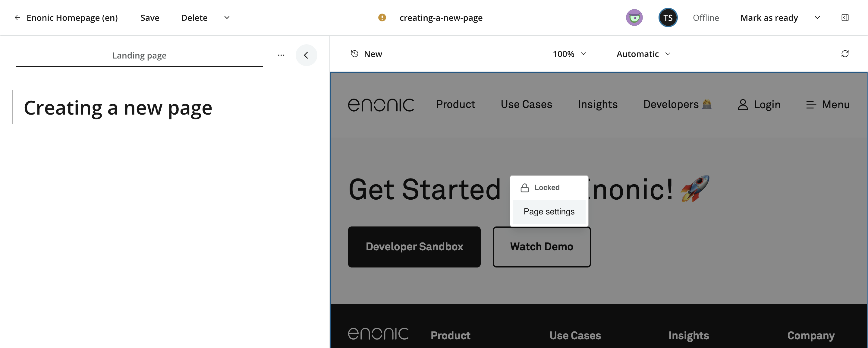
Task: Open the Automatic preview mode dropdown
Action: tap(643, 54)
